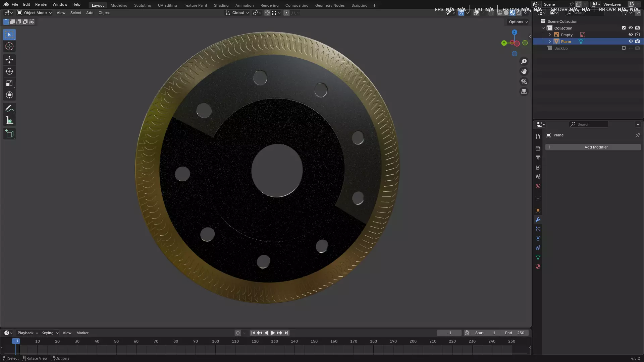Open the Material properties tab
The height and width of the screenshot is (362, 644).
pyautogui.click(x=538, y=266)
